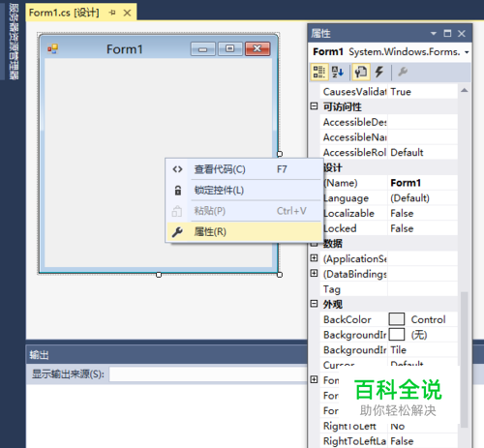Click the Properties grid scrollbar thumb
This screenshot has height=448, width=484.
[464, 360]
